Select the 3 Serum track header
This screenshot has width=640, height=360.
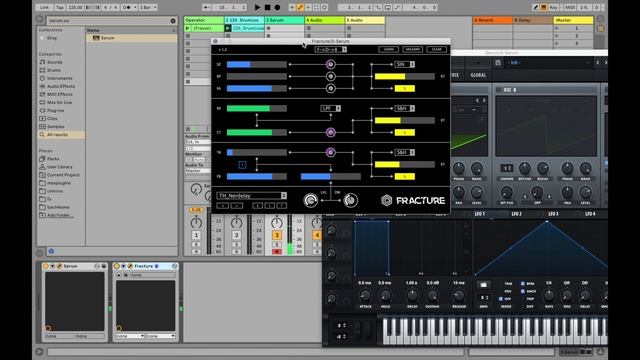[x=284, y=20]
